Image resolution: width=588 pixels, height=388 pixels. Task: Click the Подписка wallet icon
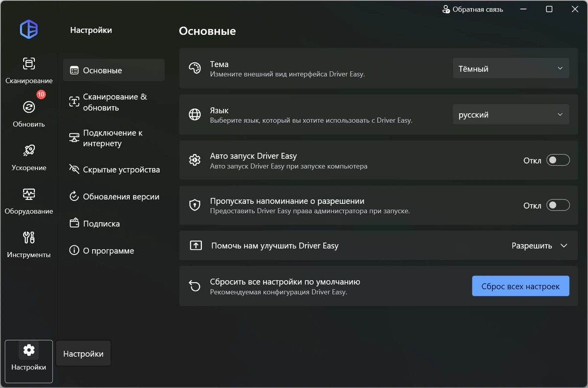(74, 223)
